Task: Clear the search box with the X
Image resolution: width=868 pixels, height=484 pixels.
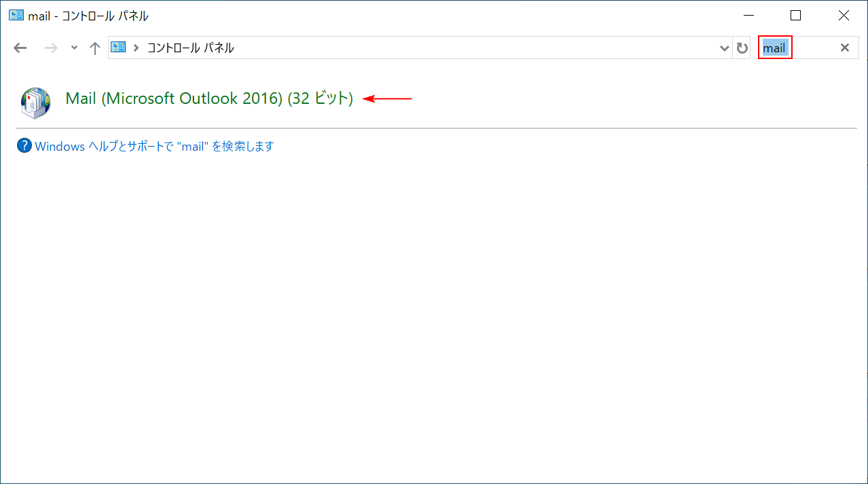Action: 845,48
